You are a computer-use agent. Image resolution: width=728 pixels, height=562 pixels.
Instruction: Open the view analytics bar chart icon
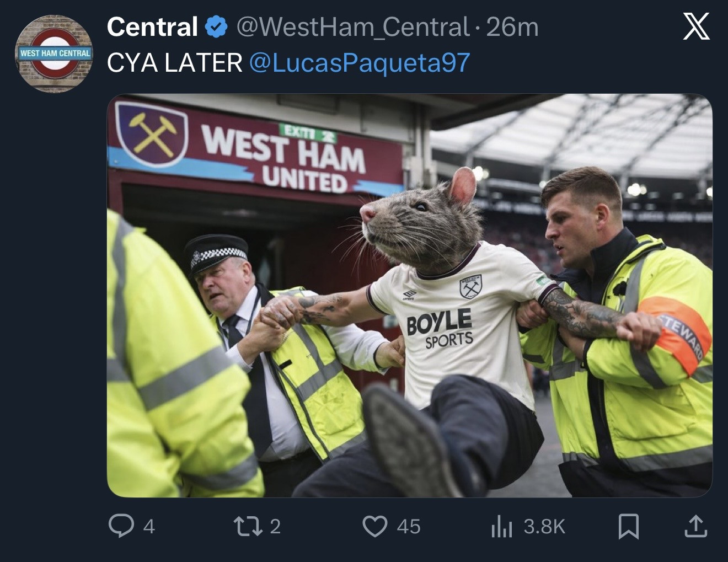pos(501,526)
